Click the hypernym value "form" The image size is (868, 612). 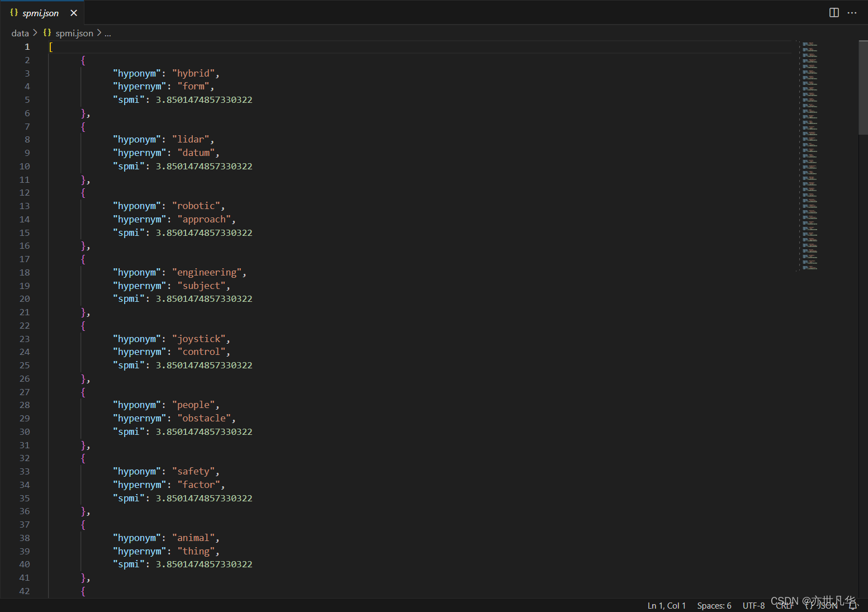tap(193, 87)
